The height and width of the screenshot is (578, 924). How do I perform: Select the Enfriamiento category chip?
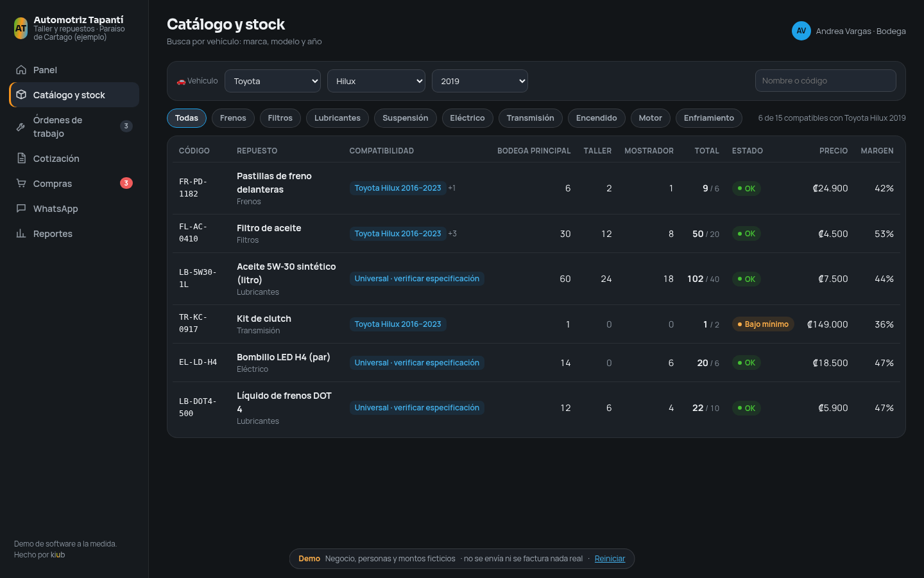(x=709, y=118)
